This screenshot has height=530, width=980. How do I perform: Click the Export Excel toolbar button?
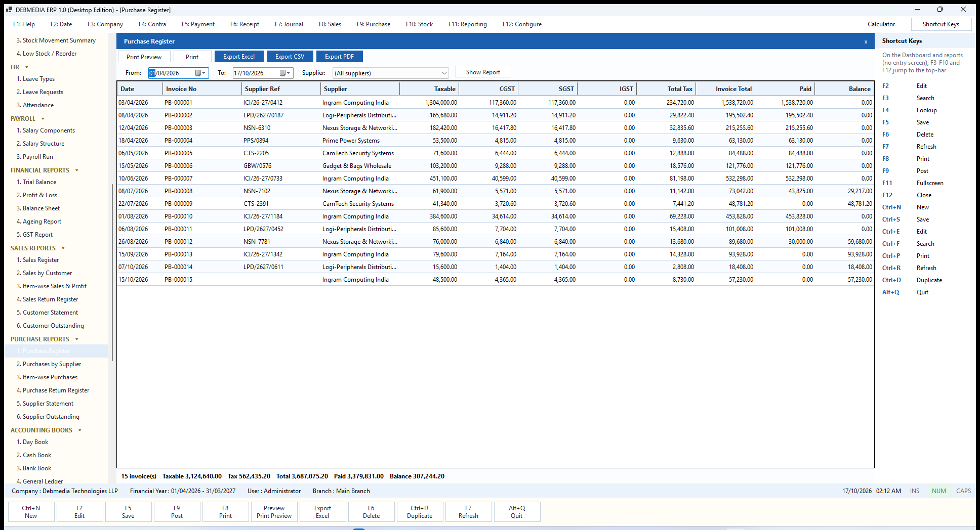coord(239,57)
